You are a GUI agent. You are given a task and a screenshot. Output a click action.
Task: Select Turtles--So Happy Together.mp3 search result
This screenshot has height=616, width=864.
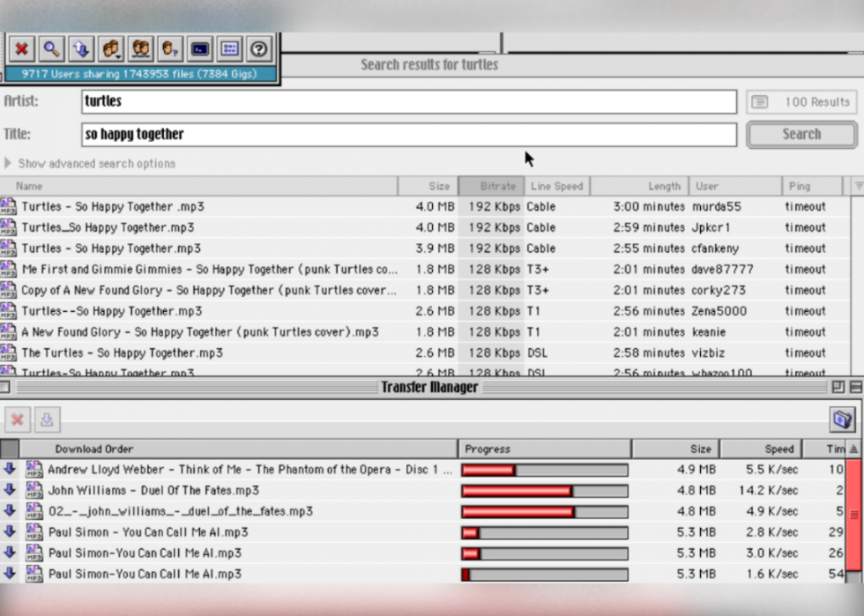(112, 311)
